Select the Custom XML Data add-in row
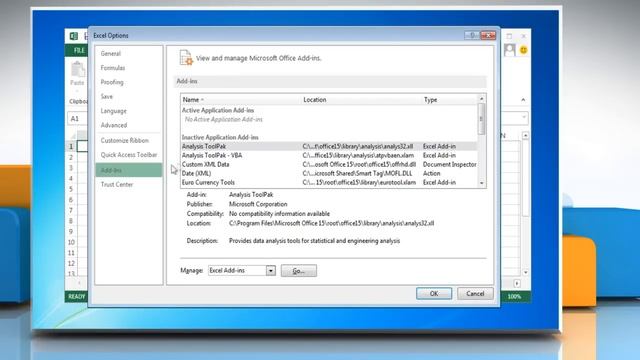 329,164
